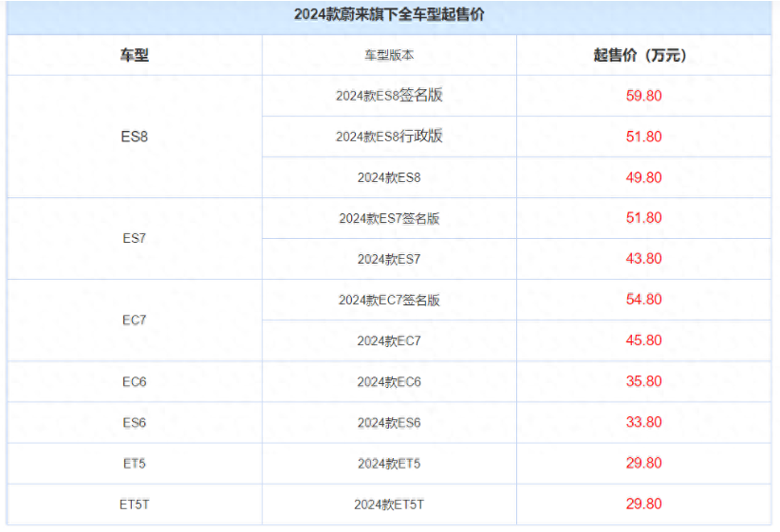
Task: Click the 2024款ES8 base version cell
Action: (x=389, y=177)
